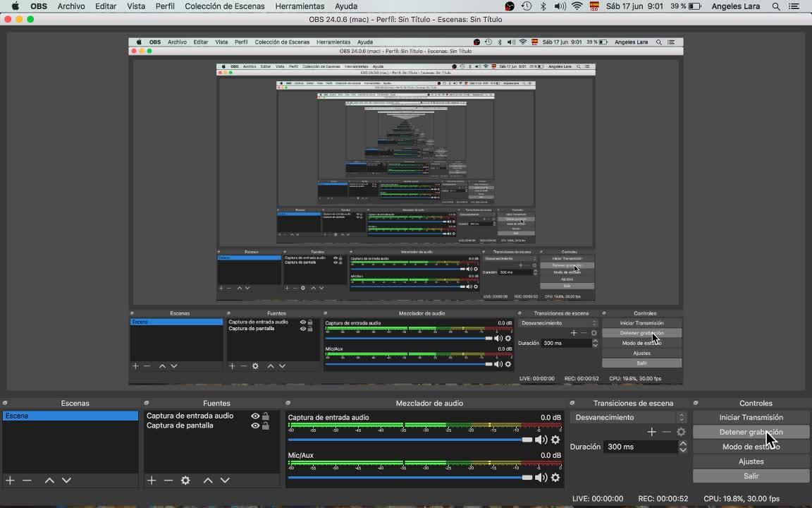Open gear settings for Captura de entrada audio mixer

pyautogui.click(x=555, y=440)
